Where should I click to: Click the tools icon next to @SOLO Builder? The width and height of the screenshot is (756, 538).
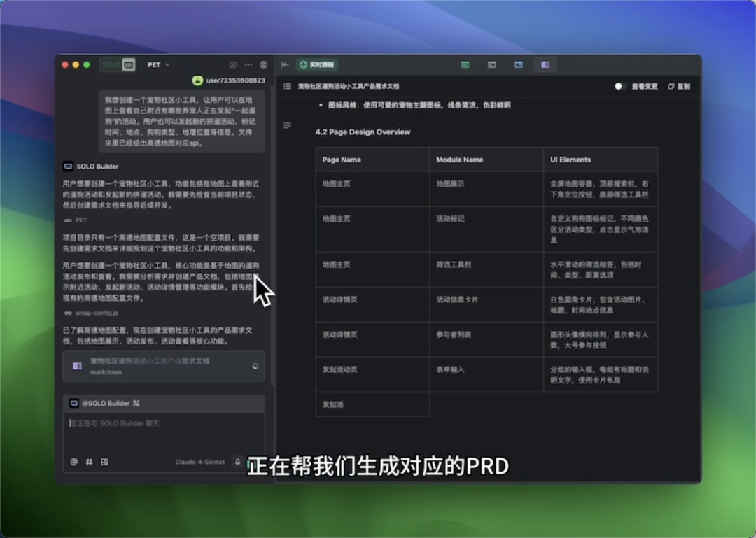pos(136,404)
